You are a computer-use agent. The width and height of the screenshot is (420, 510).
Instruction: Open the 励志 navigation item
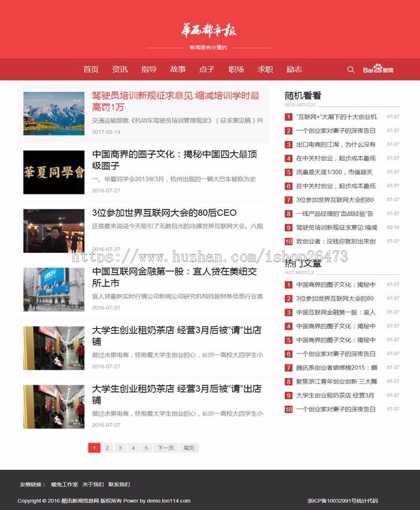(294, 69)
